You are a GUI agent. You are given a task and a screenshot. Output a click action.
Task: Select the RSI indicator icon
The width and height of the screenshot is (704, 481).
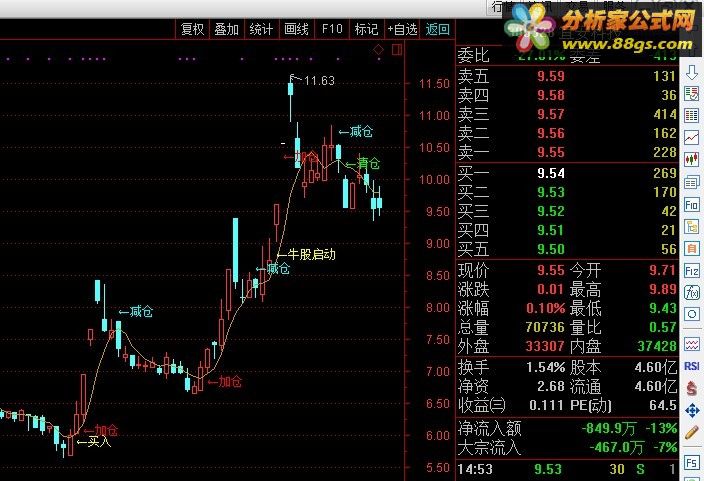pos(691,366)
